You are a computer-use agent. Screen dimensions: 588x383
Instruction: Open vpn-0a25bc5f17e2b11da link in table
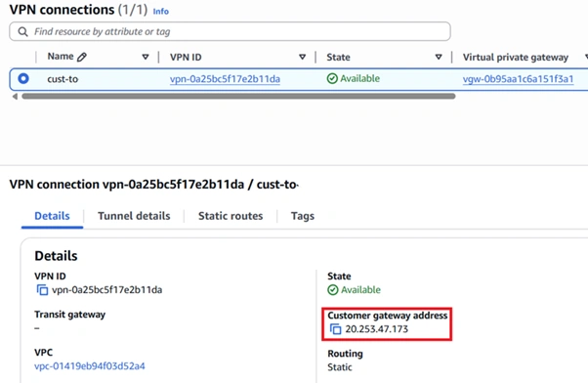pyautogui.click(x=225, y=79)
